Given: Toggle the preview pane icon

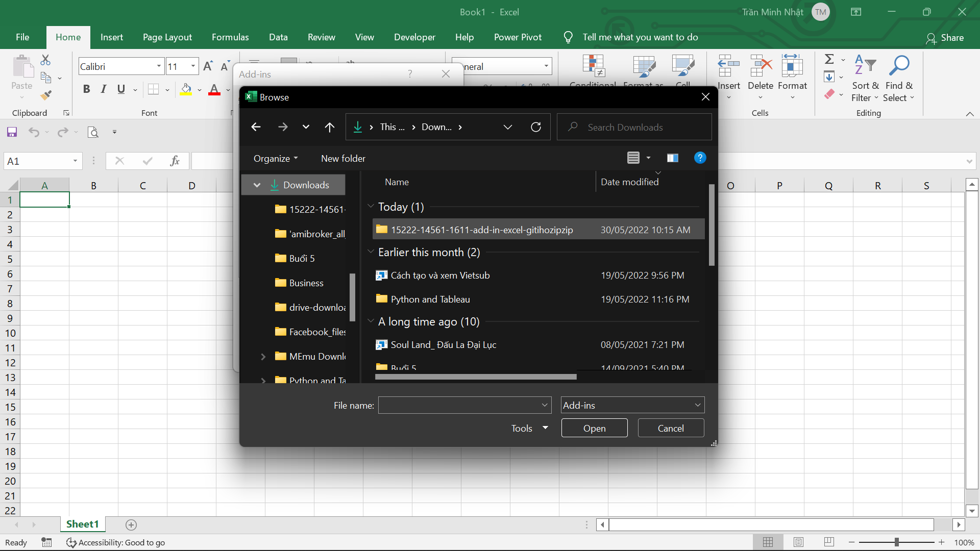Looking at the screenshot, I should coord(673,158).
